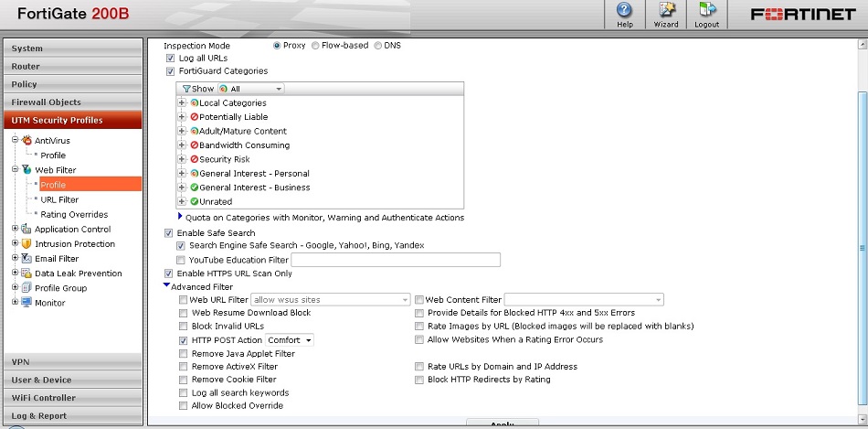Open the Router menu section
This screenshot has width=868, height=429.
click(73, 66)
